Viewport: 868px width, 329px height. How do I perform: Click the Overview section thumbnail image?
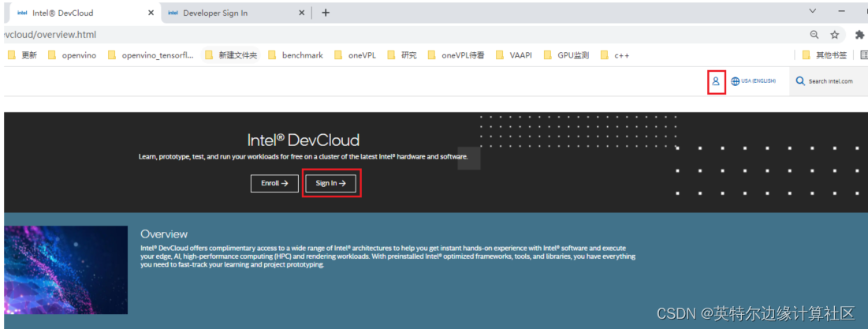tap(66, 270)
